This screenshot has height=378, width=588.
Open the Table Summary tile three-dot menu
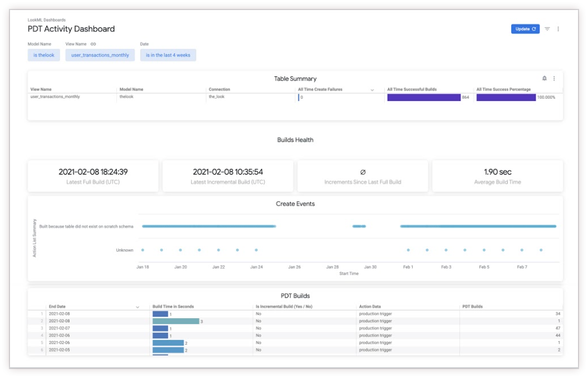(x=554, y=79)
